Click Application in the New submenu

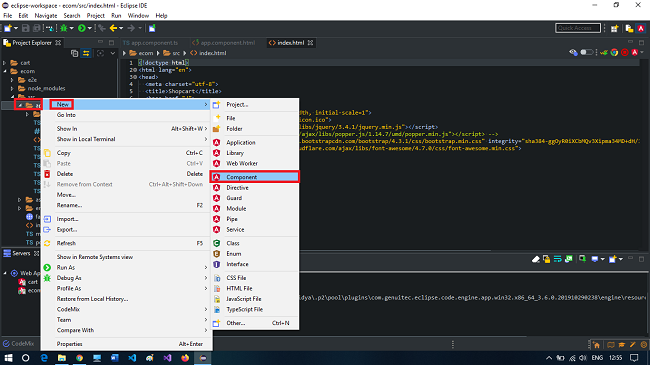pos(254,142)
